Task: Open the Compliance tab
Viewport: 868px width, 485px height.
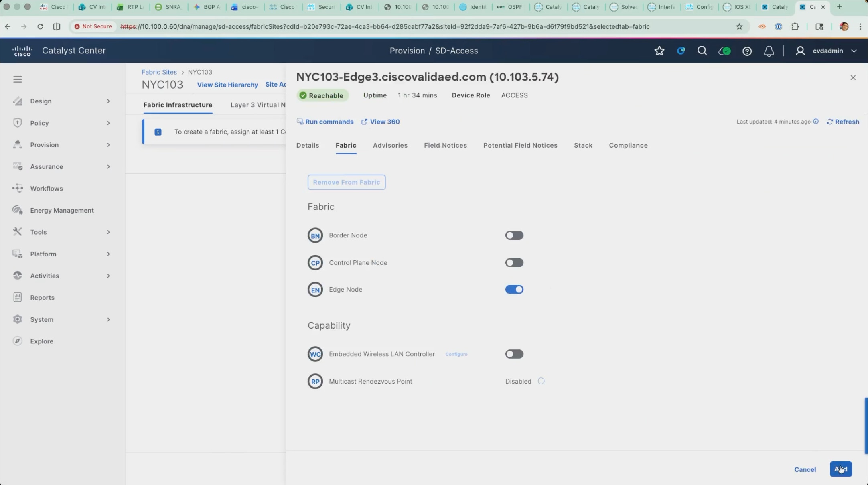Action: 628,145
